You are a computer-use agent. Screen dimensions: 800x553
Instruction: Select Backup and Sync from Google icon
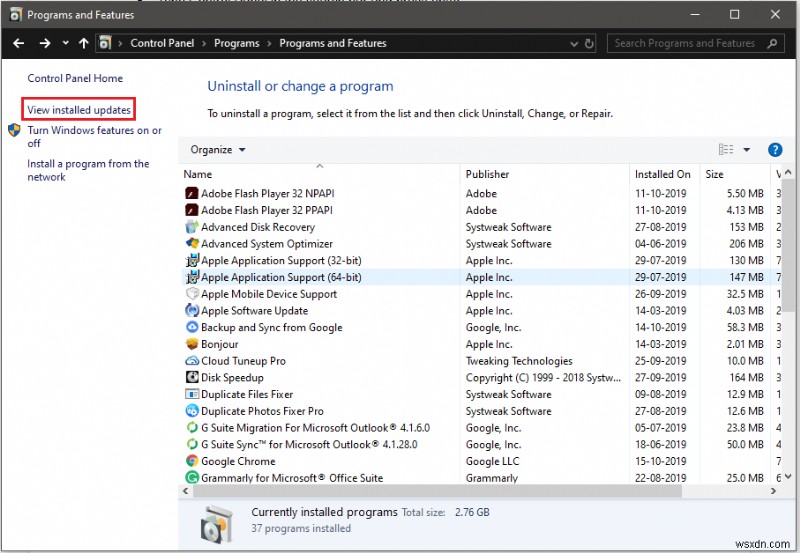pos(192,327)
